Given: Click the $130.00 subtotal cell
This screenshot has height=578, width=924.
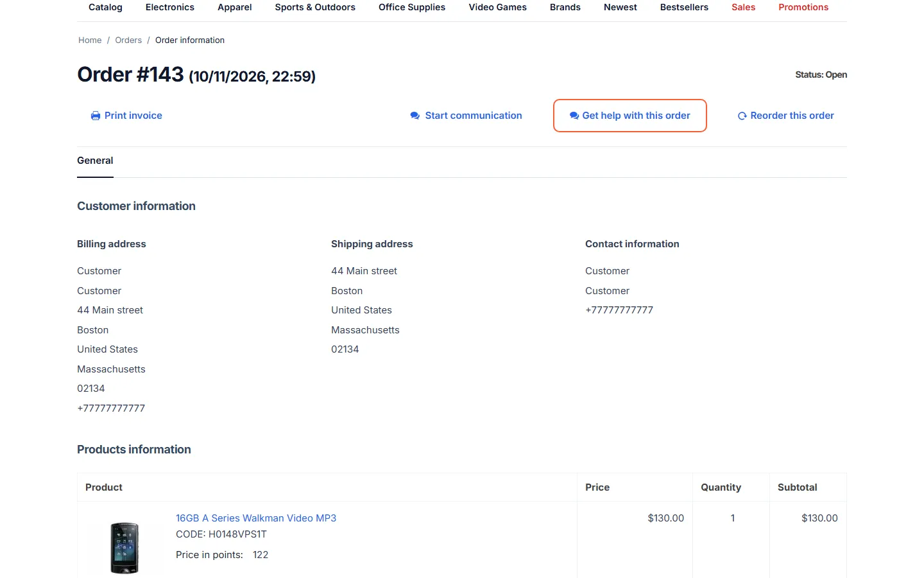Looking at the screenshot, I should coord(819,518).
